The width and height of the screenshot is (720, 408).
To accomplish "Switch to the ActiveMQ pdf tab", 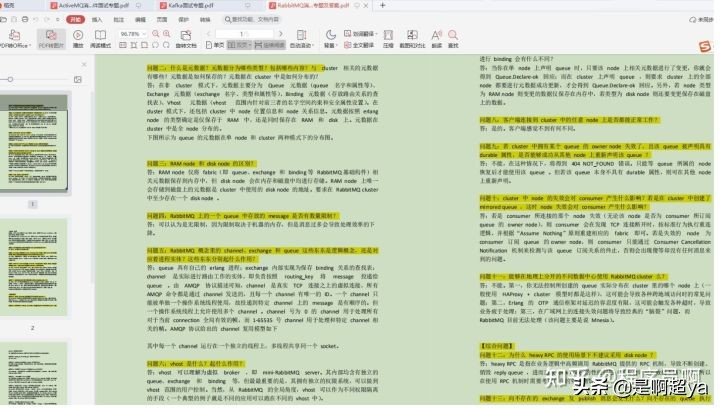I will click(95, 6).
